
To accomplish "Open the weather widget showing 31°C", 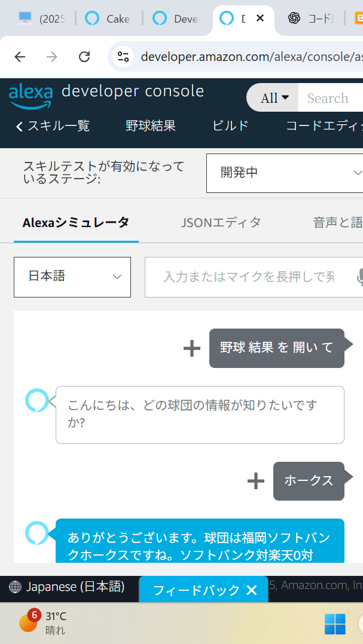I will coord(43,623).
